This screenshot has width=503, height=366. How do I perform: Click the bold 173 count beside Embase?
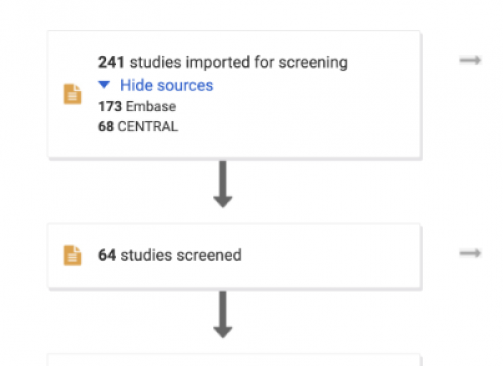[110, 107]
